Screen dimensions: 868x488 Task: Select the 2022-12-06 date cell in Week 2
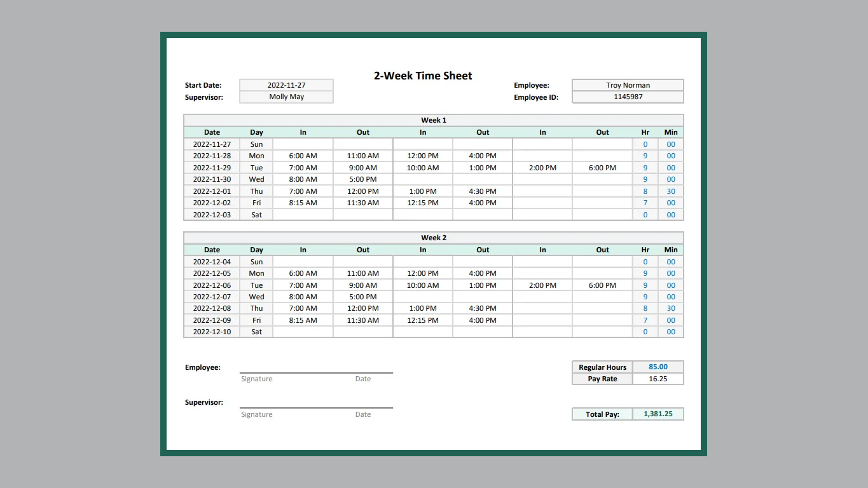pos(212,285)
